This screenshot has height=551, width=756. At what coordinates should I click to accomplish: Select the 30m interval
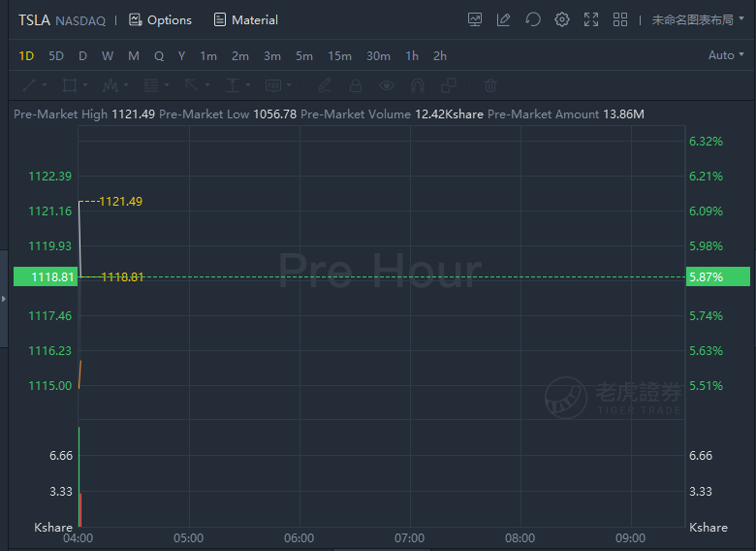pyautogui.click(x=378, y=56)
